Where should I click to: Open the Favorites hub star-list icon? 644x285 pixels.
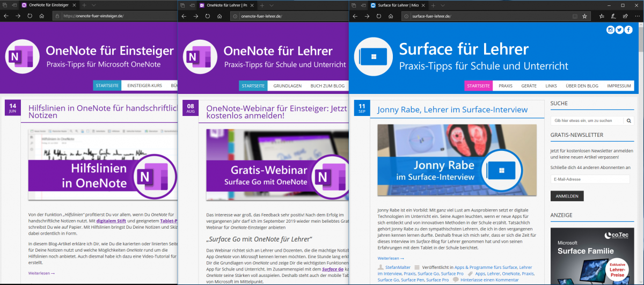(x=602, y=16)
